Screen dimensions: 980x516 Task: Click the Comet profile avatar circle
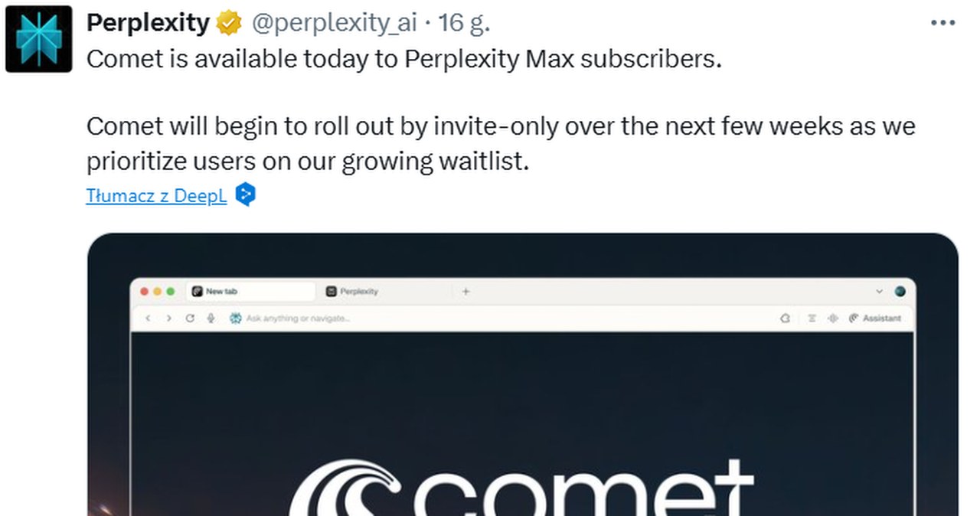click(900, 292)
